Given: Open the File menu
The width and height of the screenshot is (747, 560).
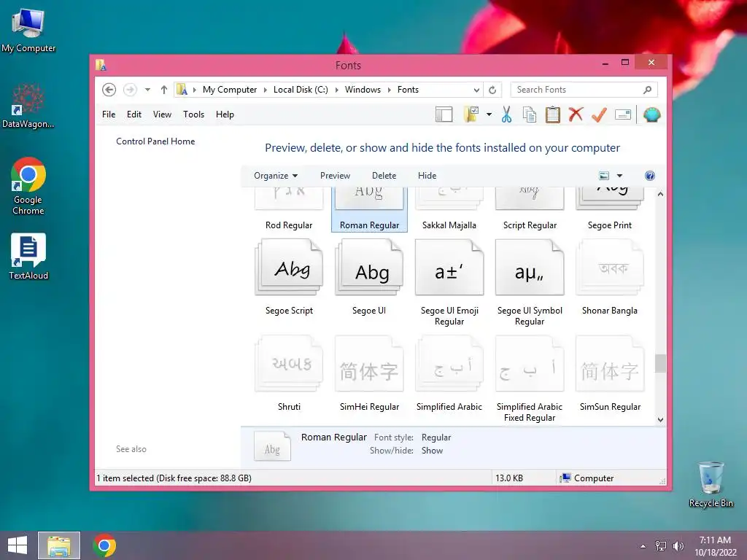Looking at the screenshot, I should point(109,114).
